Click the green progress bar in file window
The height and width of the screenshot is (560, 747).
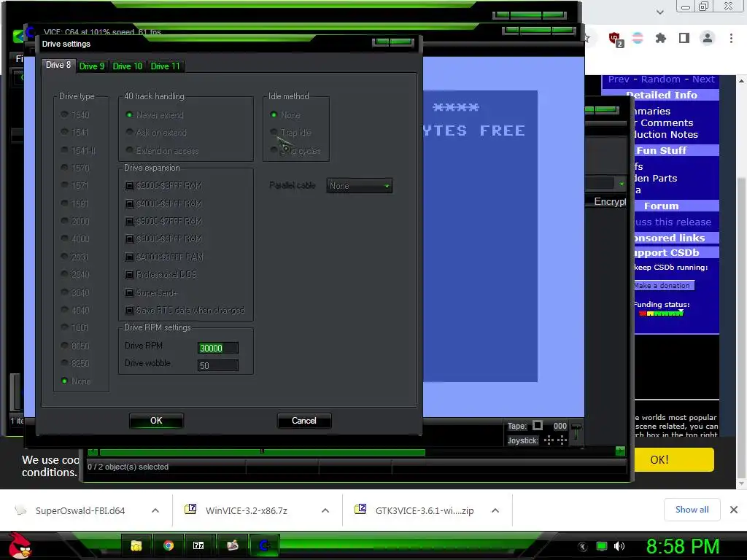coord(262,452)
